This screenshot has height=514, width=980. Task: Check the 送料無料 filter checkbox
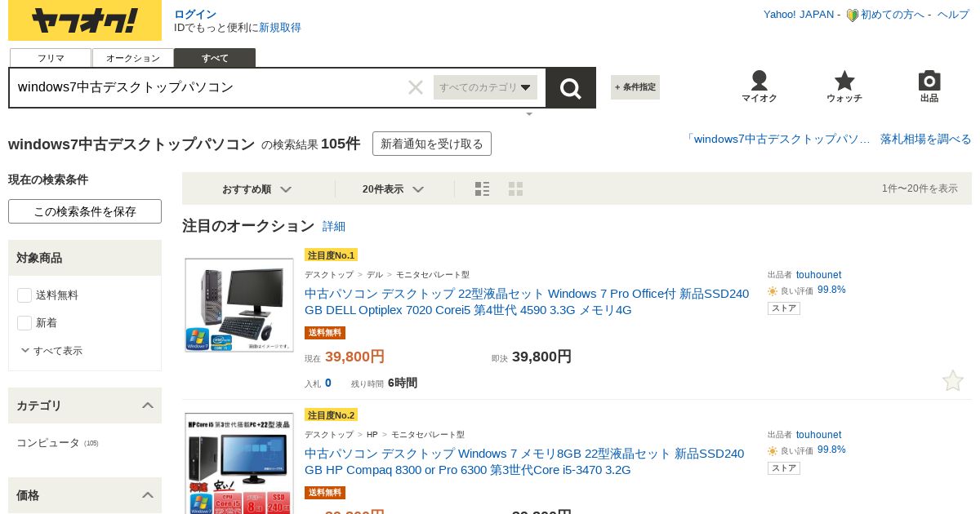click(24, 295)
